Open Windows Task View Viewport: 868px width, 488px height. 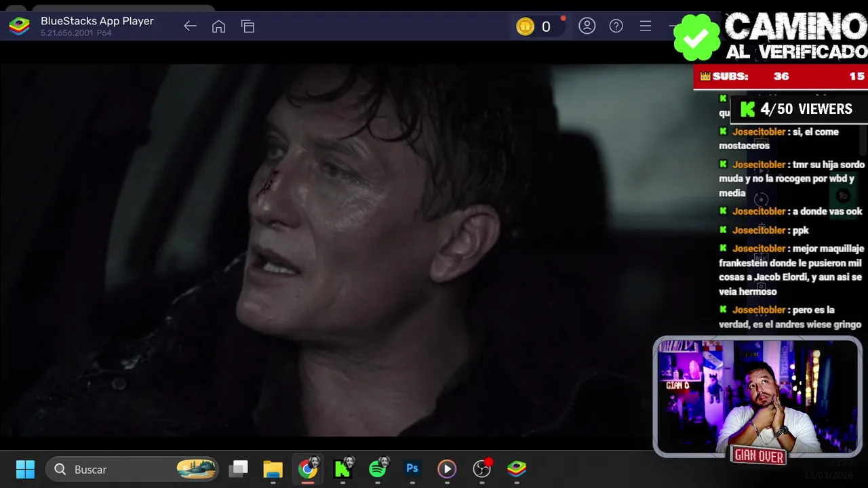[x=238, y=469]
